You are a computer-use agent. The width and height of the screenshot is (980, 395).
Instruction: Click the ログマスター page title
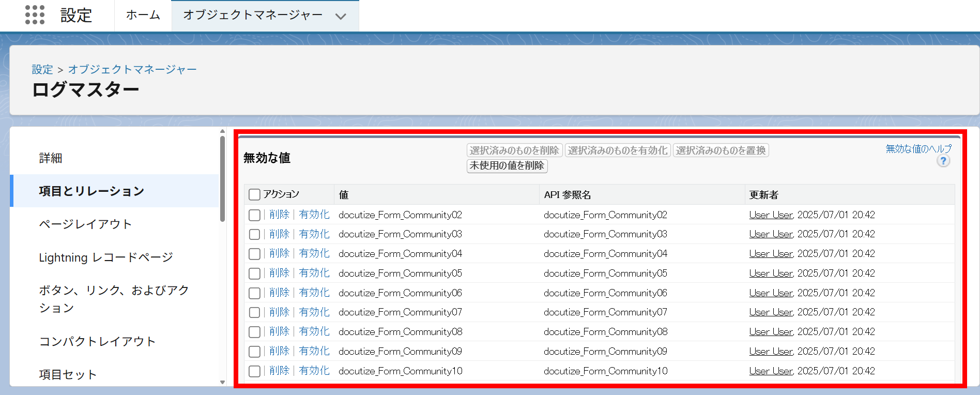pos(86,90)
